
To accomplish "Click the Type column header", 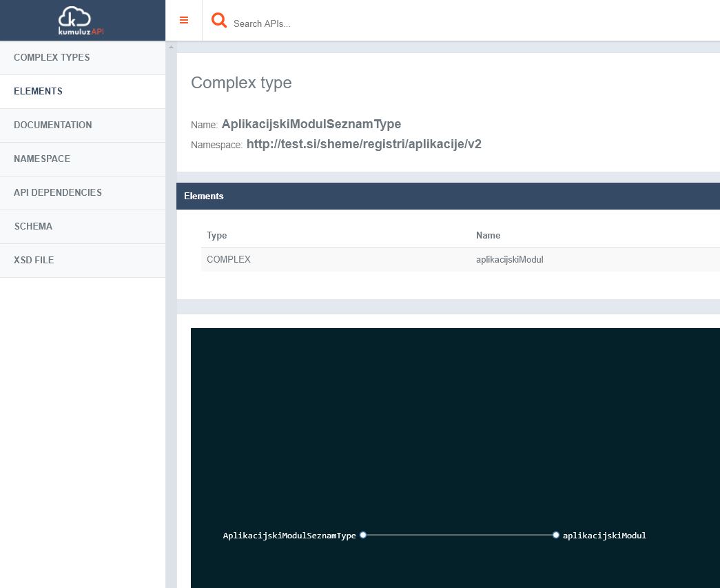I will click(x=217, y=236).
